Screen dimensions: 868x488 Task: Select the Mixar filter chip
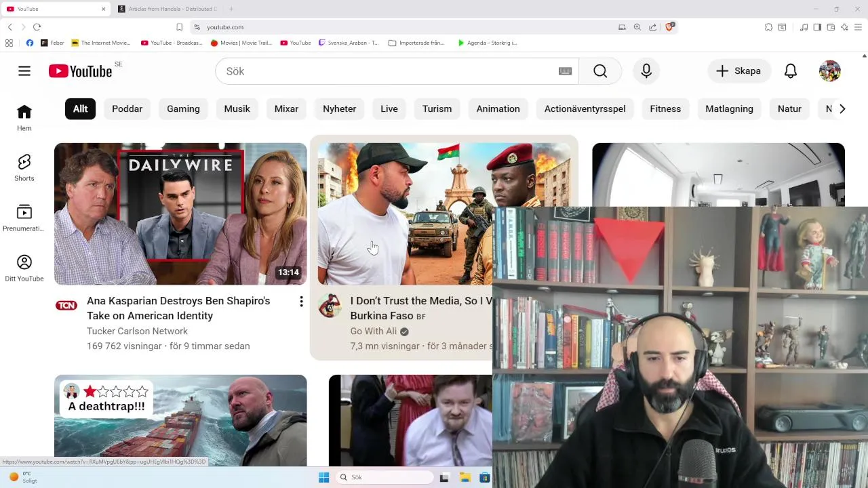point(286,108)
